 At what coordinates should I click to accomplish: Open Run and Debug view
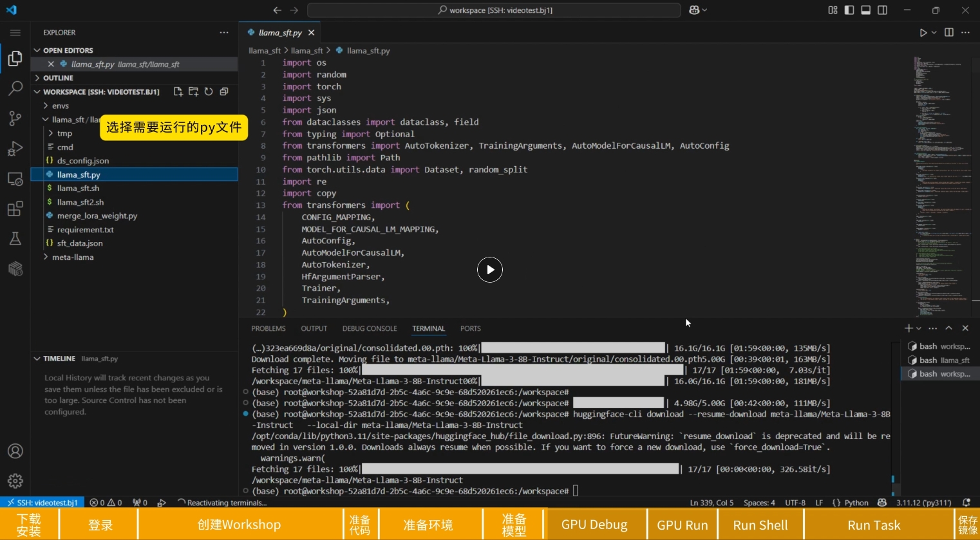pyautogui.click(x=15, y=149)
